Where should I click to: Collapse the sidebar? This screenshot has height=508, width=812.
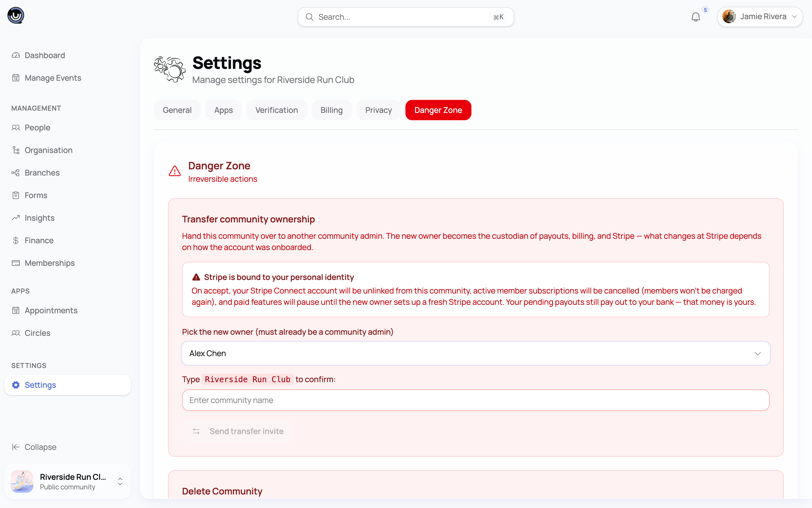click(x=67, y=447)
